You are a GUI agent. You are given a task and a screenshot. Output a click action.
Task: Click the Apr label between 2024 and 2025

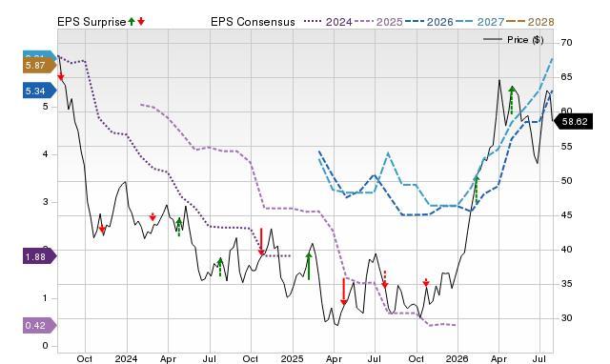click(168, 358)
